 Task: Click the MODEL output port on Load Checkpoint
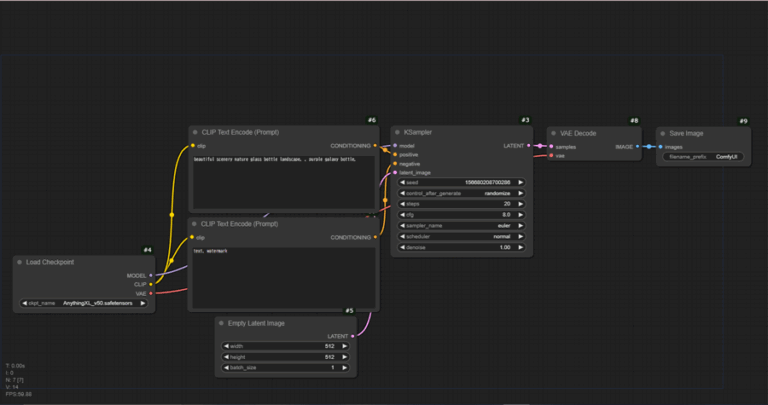coord(151,274)
